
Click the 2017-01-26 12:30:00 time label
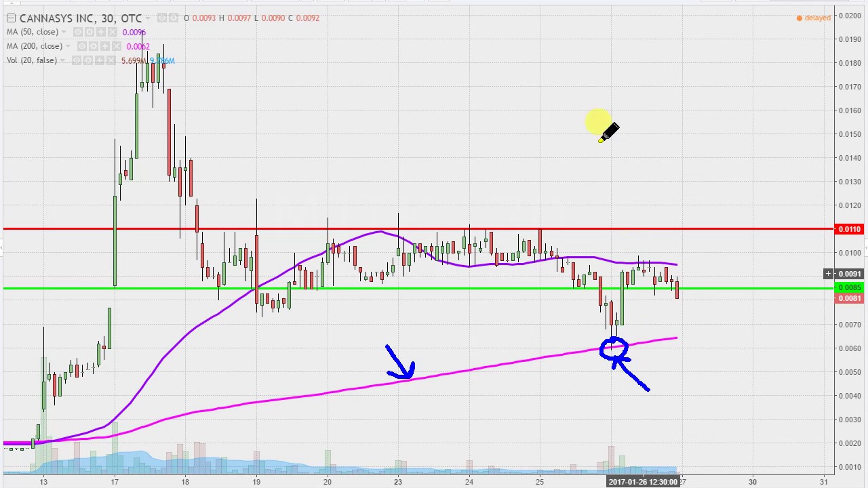(643, 482)
